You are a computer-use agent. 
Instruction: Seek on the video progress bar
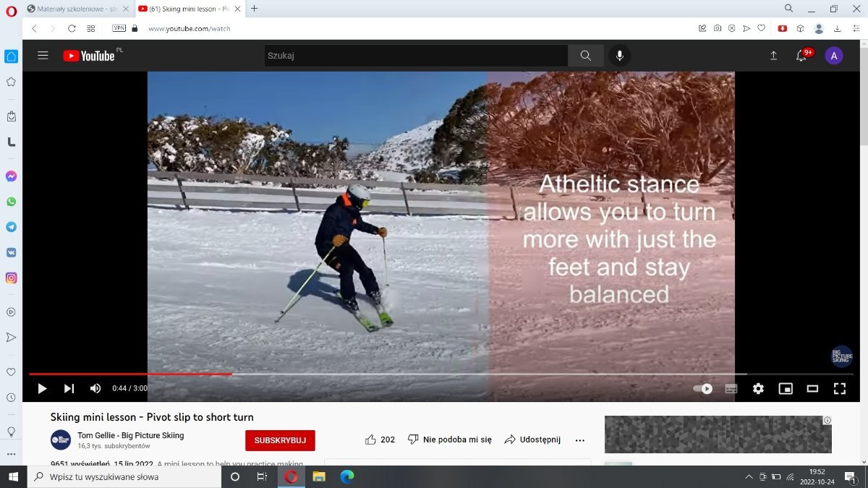[x=434, y=374]
